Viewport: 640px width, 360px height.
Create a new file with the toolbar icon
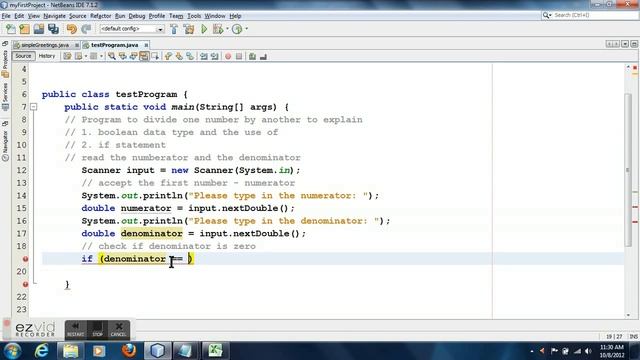coord(11,29)
